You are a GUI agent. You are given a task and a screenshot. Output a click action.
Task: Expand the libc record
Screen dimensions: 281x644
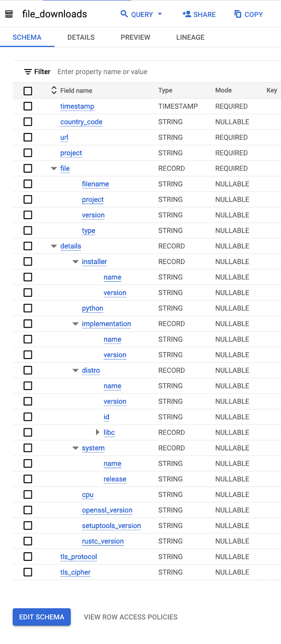[x=97, y=432]
